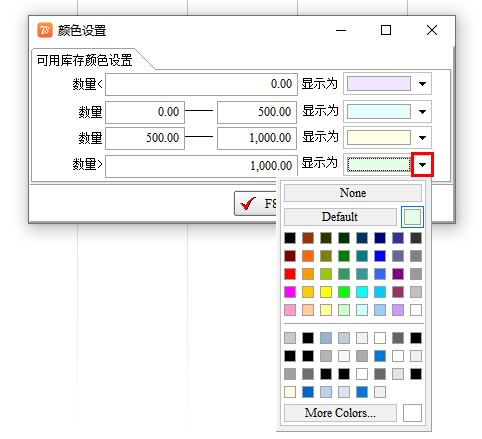The height and width of the screenshot is (439, 482).
Task: Collapse color dropdown for quantity above 1,000.00
Action: (x=422, y=164)
